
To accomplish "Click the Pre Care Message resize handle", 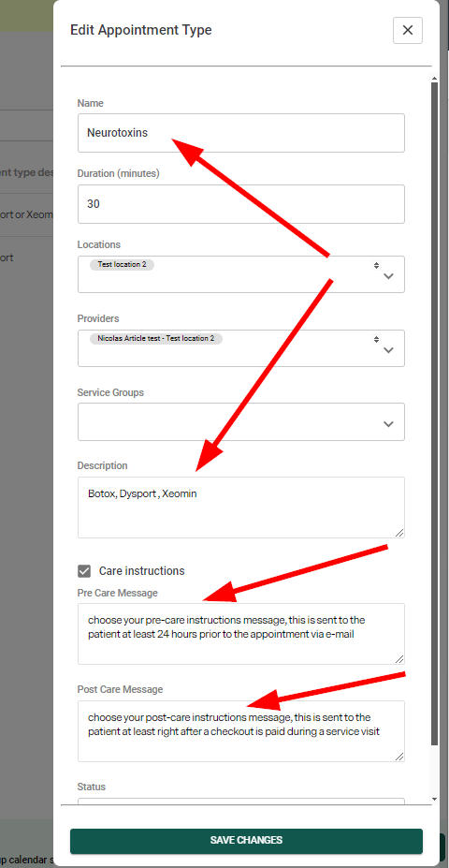I will click(x=399, y=659).
